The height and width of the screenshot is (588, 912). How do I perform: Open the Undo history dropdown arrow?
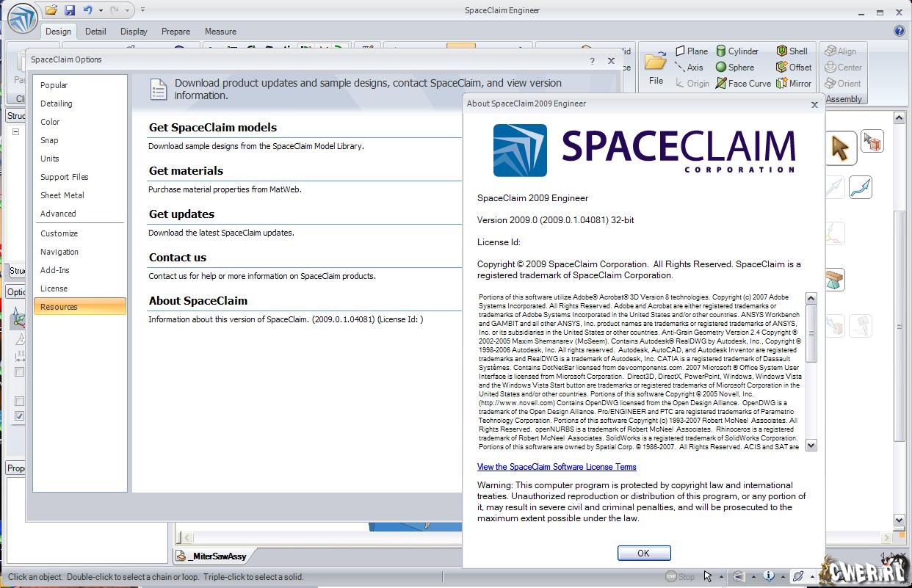tap(101, 10)
